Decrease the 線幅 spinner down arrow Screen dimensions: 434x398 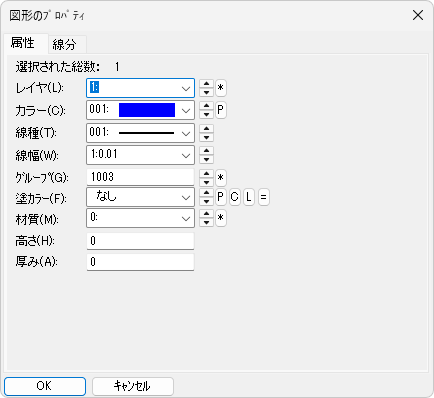206,159
